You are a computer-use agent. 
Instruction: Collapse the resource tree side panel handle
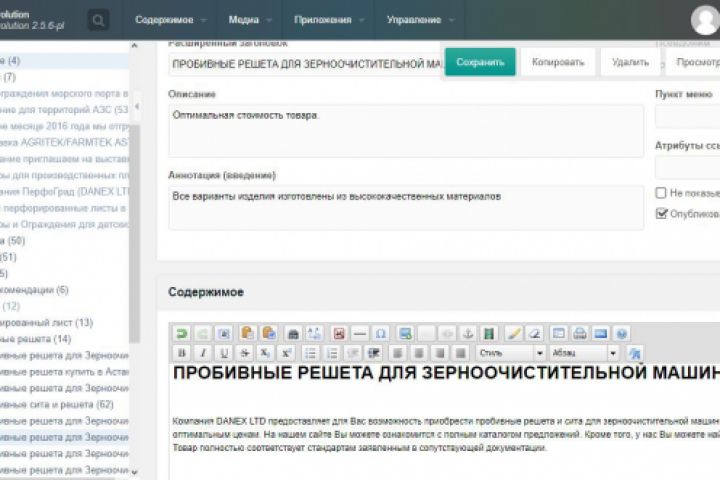(137, 107)
